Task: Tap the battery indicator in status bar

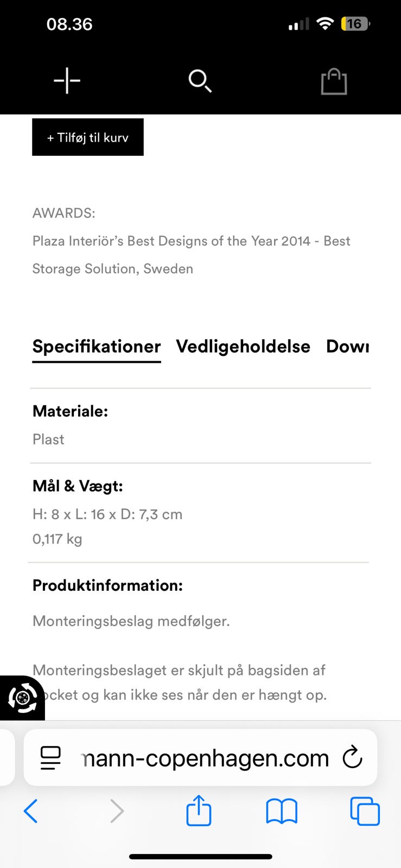Action: 355,24
